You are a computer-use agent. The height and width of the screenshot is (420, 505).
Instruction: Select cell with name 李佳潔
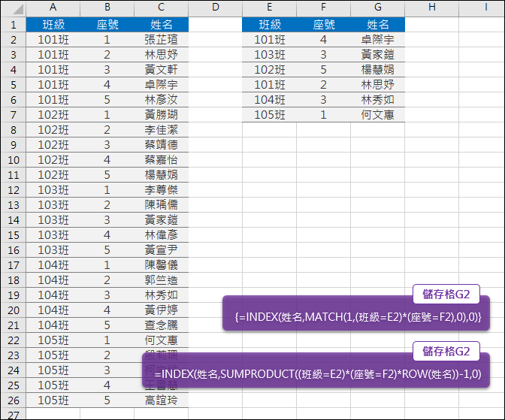point(162,130)
